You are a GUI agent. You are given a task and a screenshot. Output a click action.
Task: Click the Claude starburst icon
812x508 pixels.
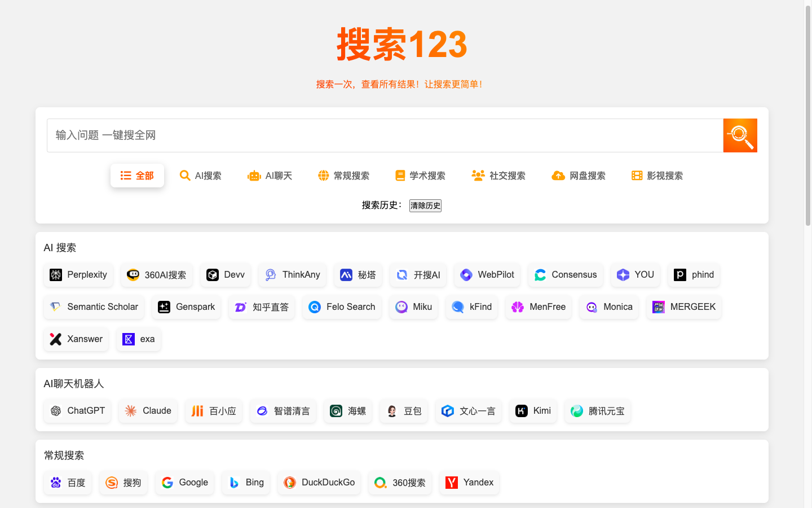[x=131, y=411]
